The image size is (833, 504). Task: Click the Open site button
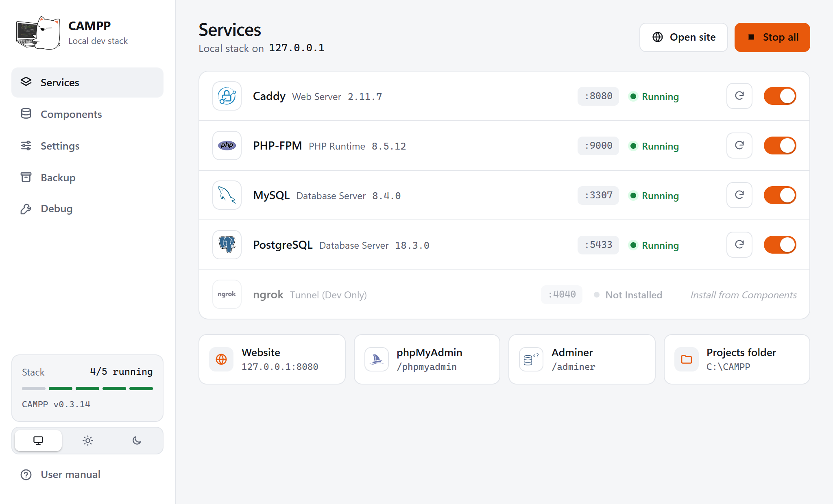pyautogui.click(x=684, y=37)
